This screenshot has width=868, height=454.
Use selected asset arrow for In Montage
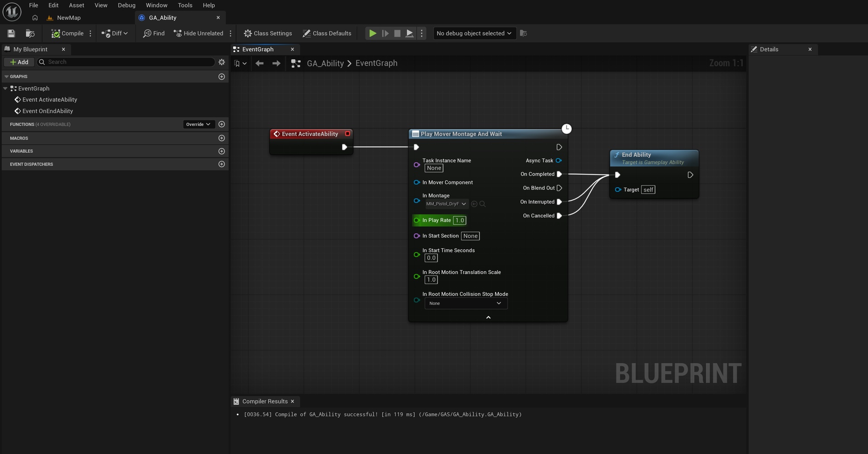click(x=474, y=204)
